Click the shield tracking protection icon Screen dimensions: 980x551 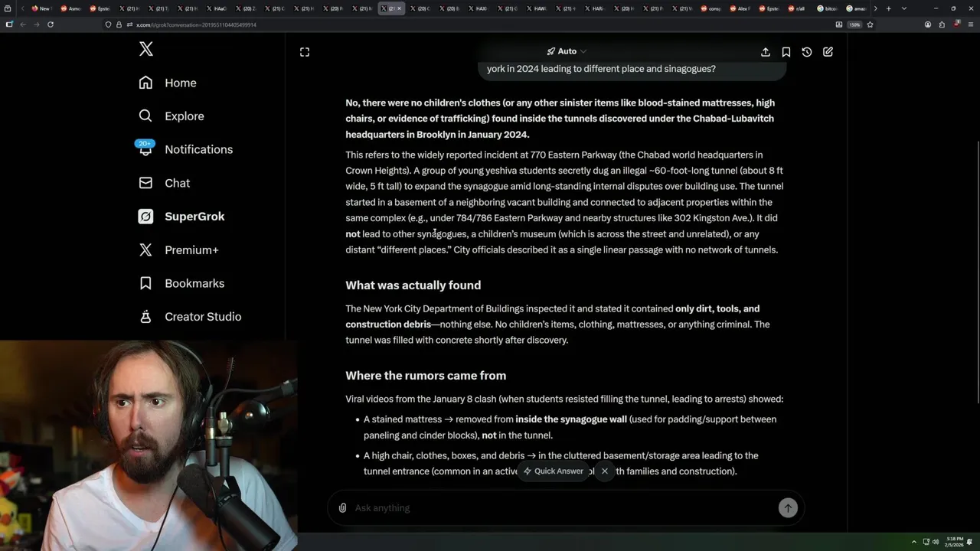pyautogui.click(x=108, y=24)
